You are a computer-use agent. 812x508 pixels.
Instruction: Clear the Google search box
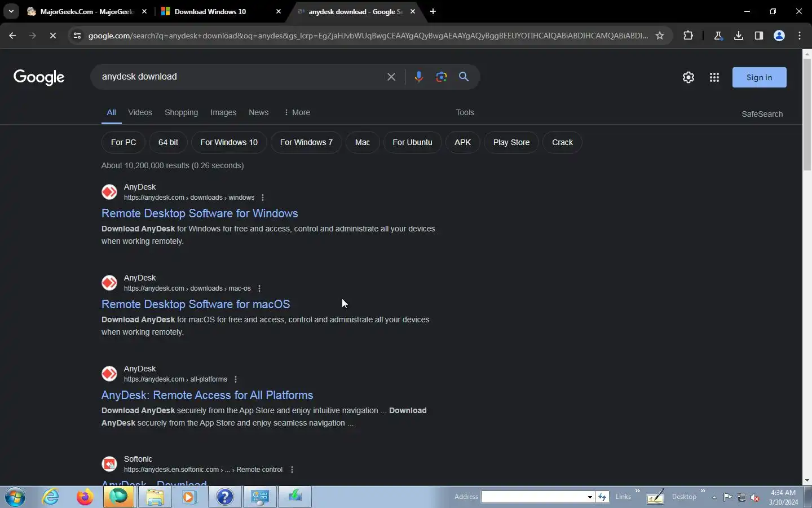coord(391,77)
